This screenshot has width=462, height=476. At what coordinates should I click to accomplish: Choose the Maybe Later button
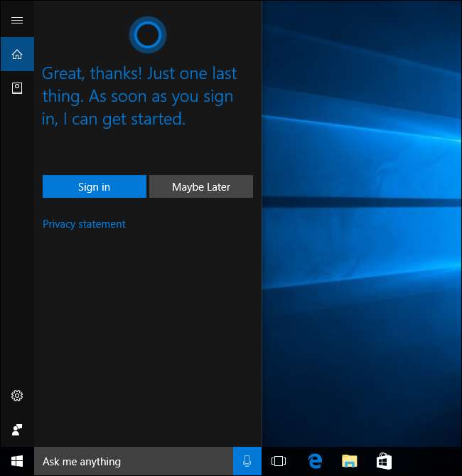(x=201, y=186)
